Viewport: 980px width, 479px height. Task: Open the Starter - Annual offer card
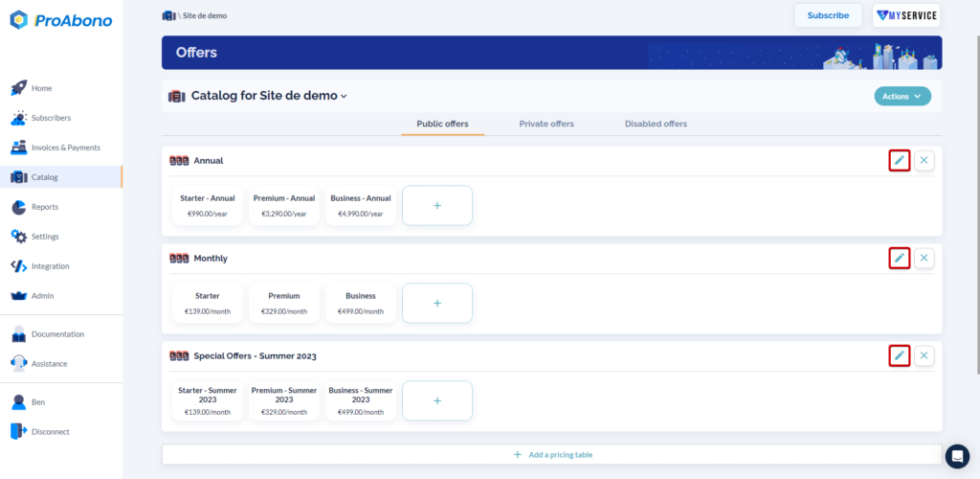(x=208, y=205)
